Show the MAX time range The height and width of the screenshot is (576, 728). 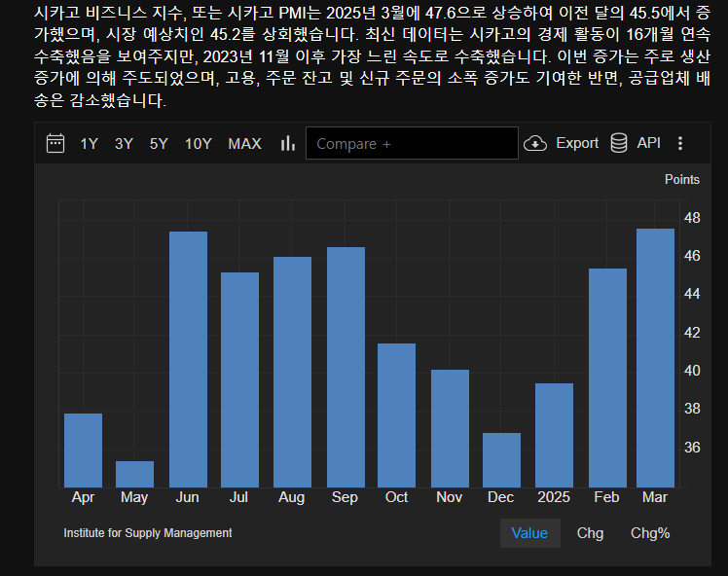pyautogui.click(x=244, y=144)
